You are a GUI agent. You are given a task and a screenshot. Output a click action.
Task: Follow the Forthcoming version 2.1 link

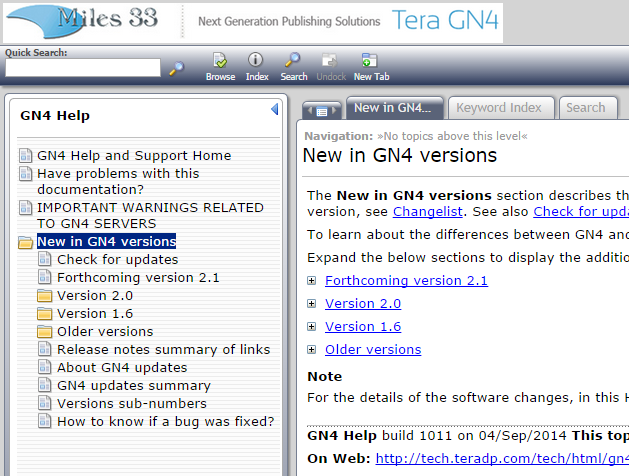click(x=406, y=281)
